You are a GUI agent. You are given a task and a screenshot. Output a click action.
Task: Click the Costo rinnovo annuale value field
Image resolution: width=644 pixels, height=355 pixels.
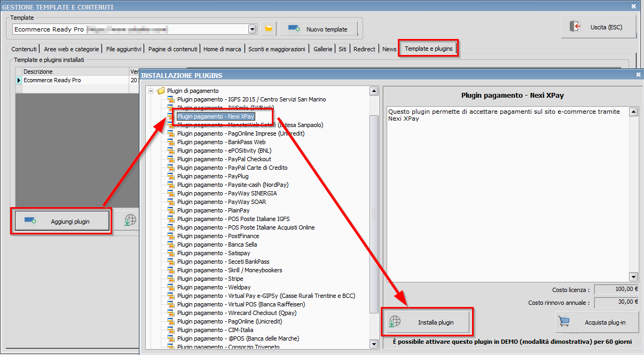[616, 302]
